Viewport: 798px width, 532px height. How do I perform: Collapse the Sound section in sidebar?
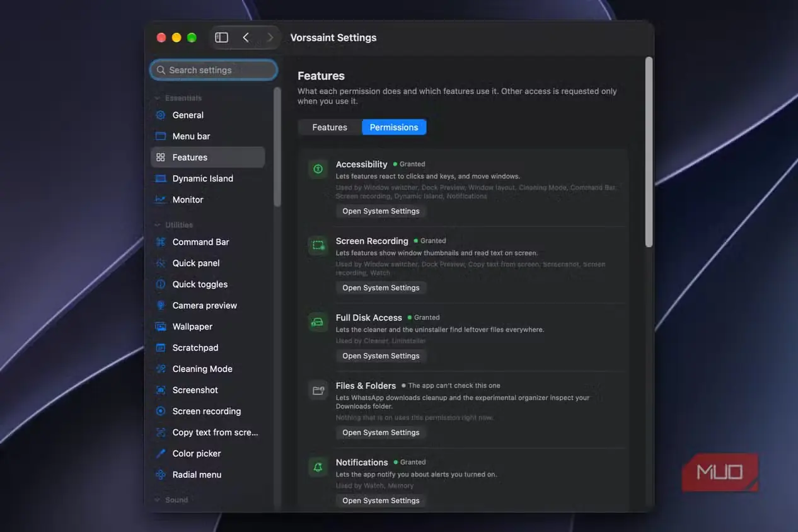tap(158, 500)
